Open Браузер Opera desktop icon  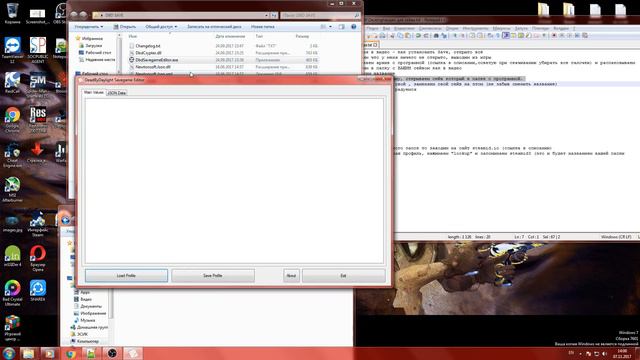(x=38, y=258)
